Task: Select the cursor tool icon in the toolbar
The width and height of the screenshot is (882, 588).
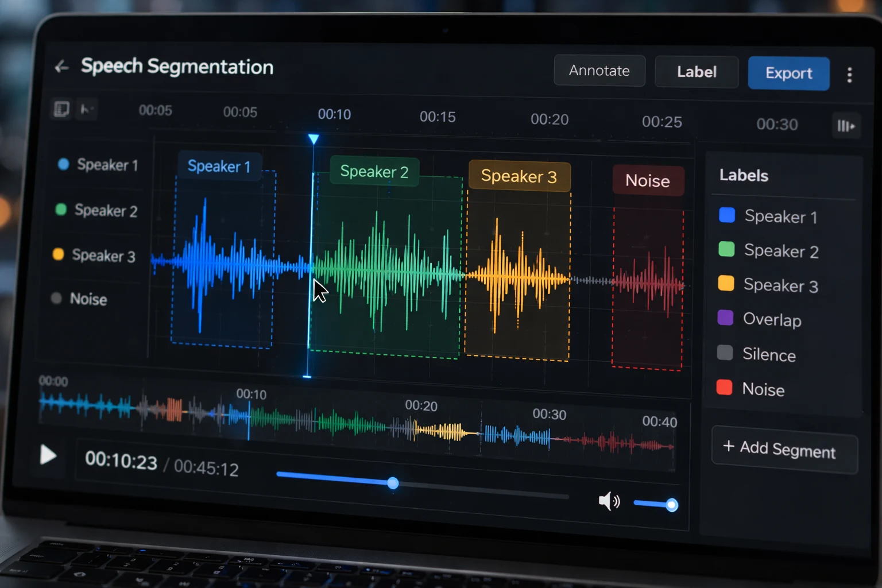Action: [86, 109]
